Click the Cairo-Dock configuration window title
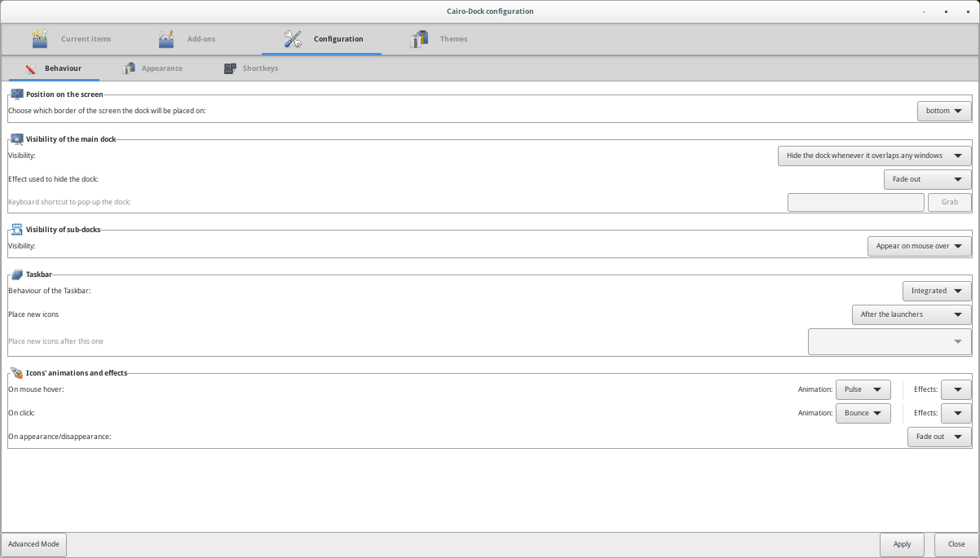980x558 pixels. (x=490, y=11)
